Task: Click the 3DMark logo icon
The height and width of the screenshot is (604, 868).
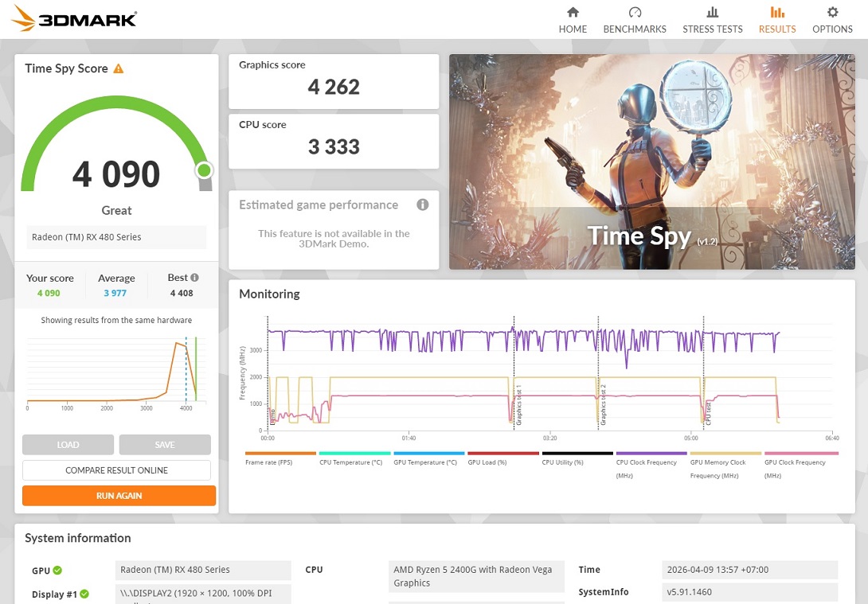Action: pyautogui.click(x=24, y=18)
